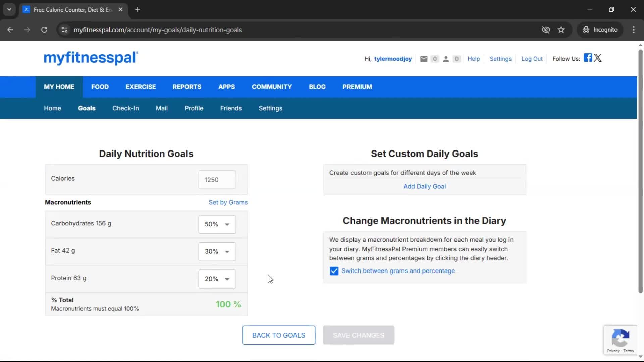The image size is (644, 362).
Task: Open MyFitnessPal X social icon
Action: [x=598, y=58]
